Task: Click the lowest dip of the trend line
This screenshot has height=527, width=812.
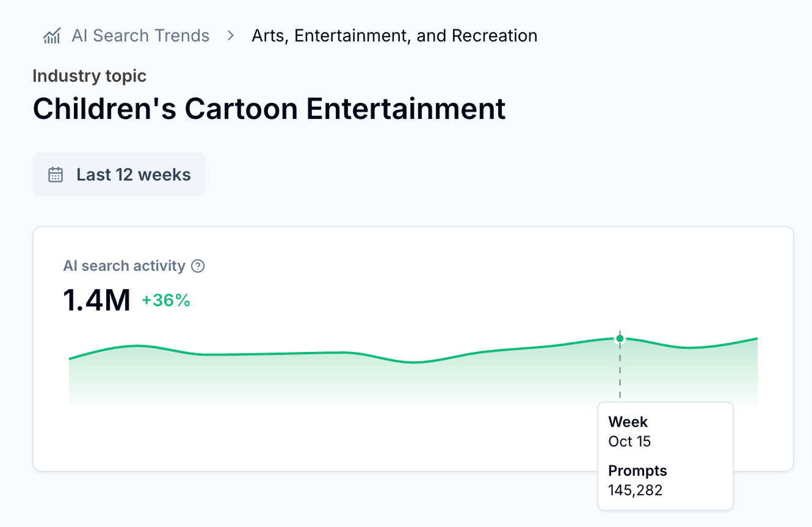Action: click(414, 362)
